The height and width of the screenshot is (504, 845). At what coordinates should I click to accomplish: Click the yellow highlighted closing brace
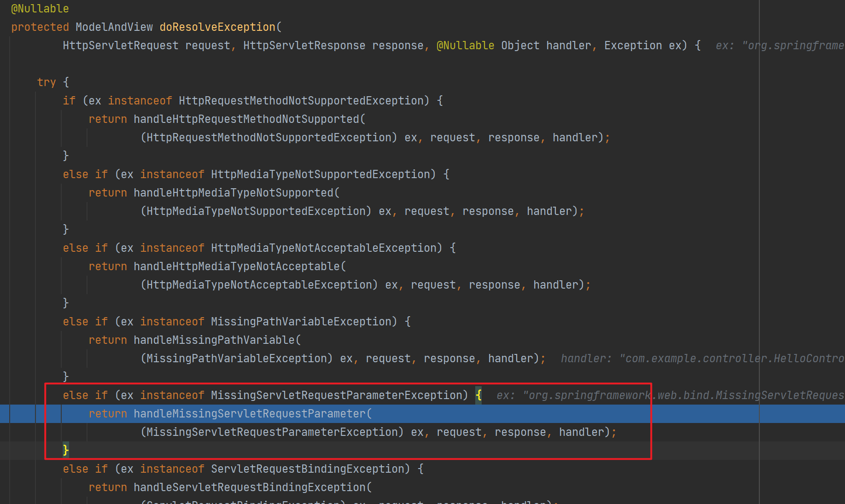(66, 450)
